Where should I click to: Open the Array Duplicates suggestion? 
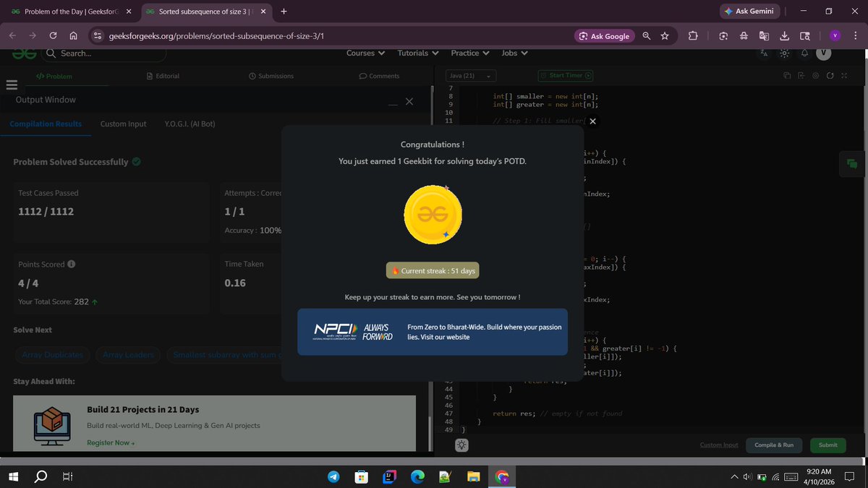click(51, 355)
